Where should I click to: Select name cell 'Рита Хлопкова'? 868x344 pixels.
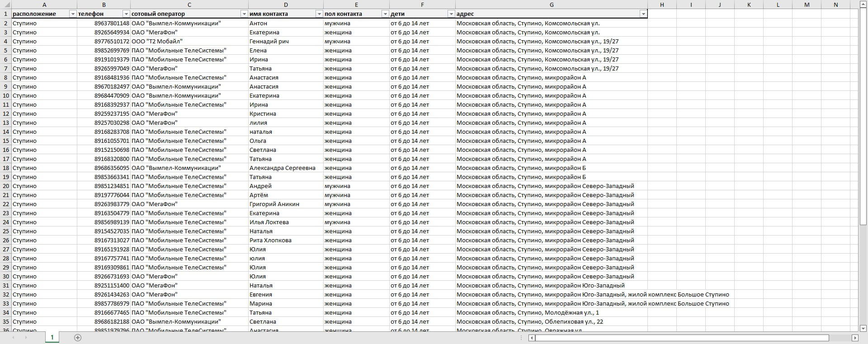pos(286,240)
